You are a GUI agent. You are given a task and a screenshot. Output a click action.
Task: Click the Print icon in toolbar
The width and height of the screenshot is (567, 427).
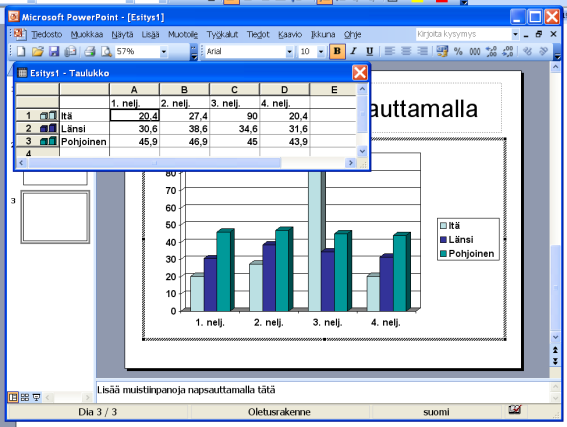(x=90, y=52)
